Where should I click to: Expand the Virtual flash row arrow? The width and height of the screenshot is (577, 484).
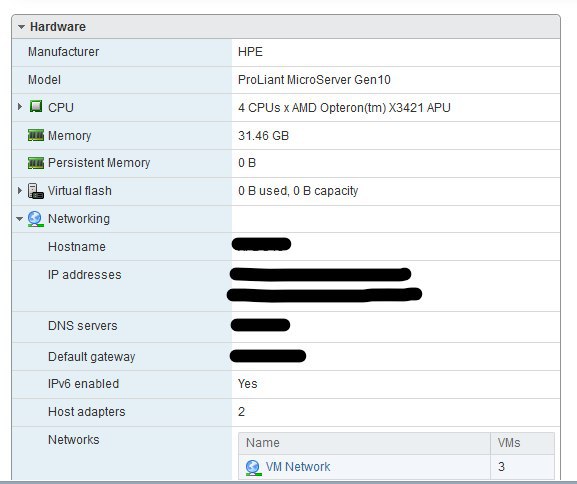click(x=20, y=190)
